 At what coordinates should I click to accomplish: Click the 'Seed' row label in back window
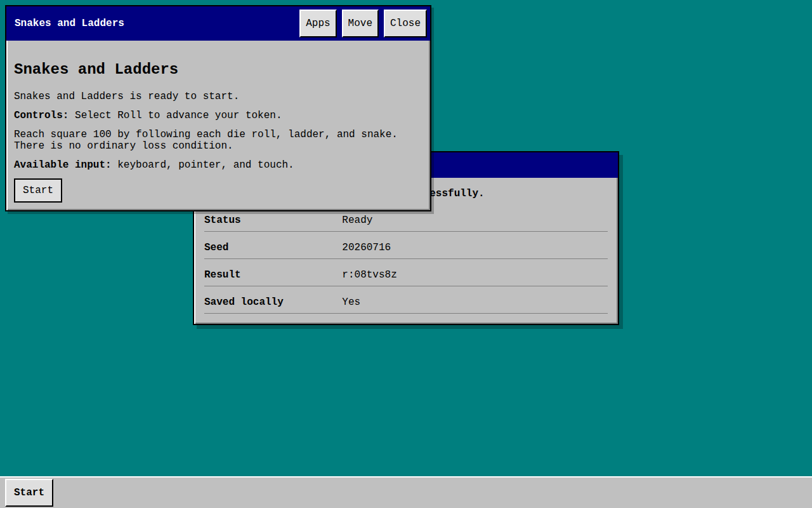tap(216, 248)
